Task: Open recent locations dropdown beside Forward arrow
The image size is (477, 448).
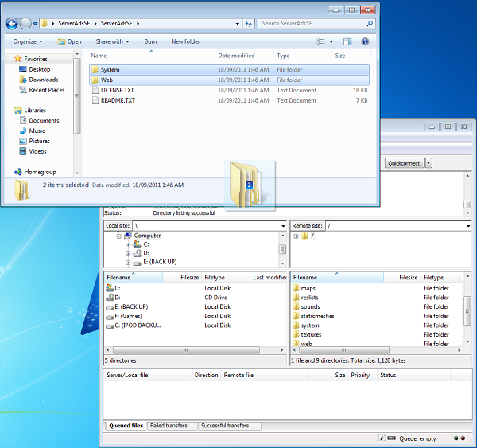Action: click(x=35, y=23)
